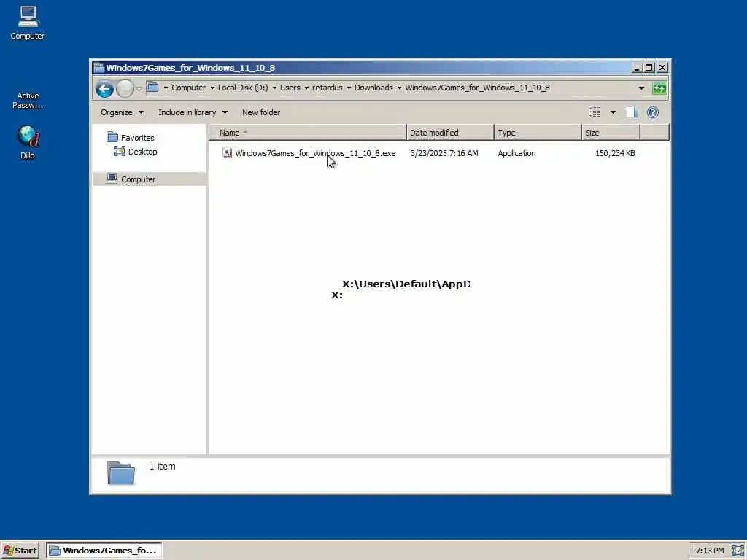Click the 150,234 KB size cell
The width and height of the screenshot is (747, 560).
point(615,153)
